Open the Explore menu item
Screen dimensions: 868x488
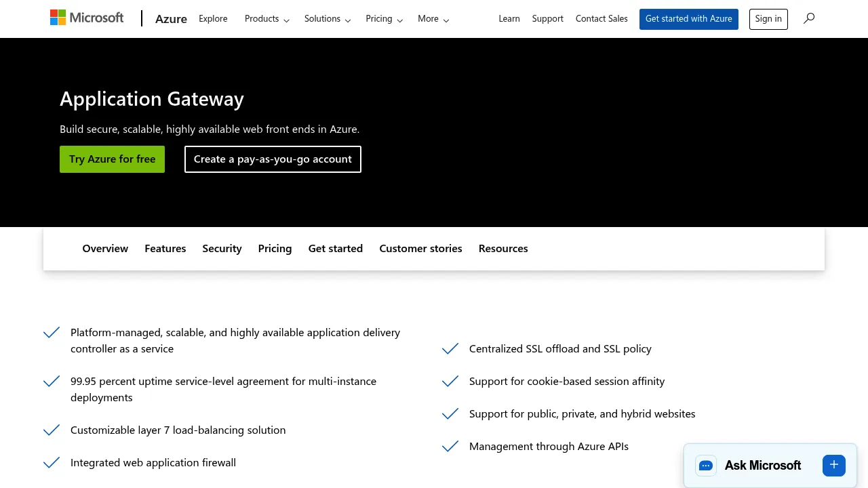(213, 19)
